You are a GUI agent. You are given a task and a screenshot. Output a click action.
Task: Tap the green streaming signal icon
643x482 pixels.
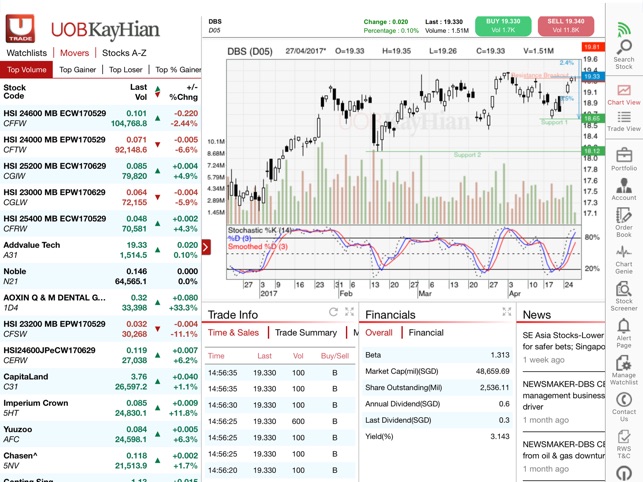(x=624, y=29)
